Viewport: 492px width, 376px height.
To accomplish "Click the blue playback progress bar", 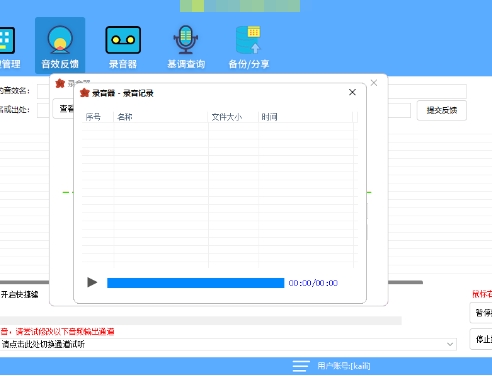I will pos(196,283).
